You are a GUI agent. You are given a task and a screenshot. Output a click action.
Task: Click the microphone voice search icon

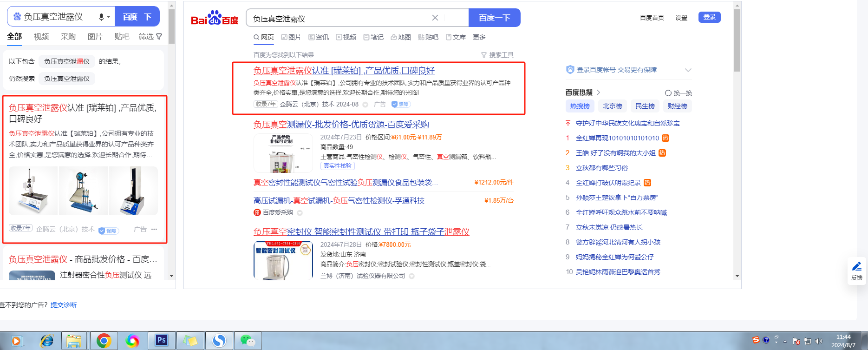pyautogui.click(x=101, y=17)
